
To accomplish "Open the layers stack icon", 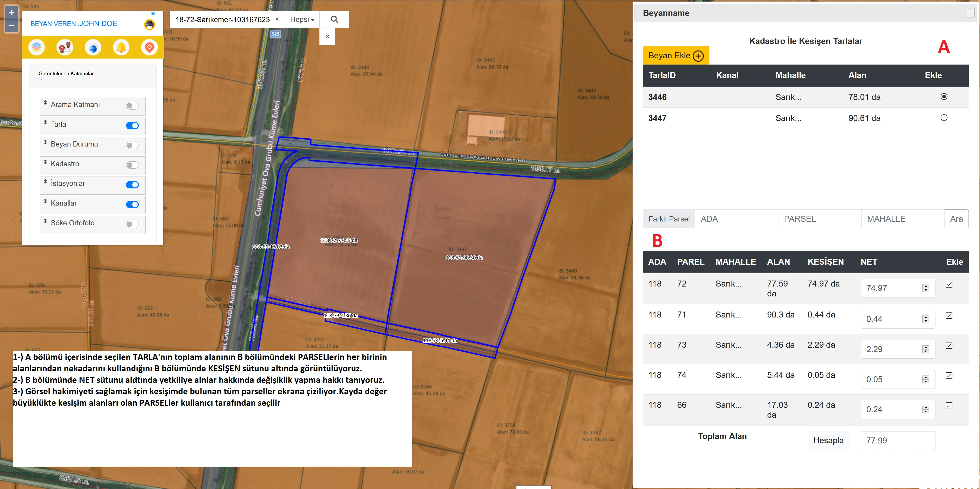I will 36,48.
